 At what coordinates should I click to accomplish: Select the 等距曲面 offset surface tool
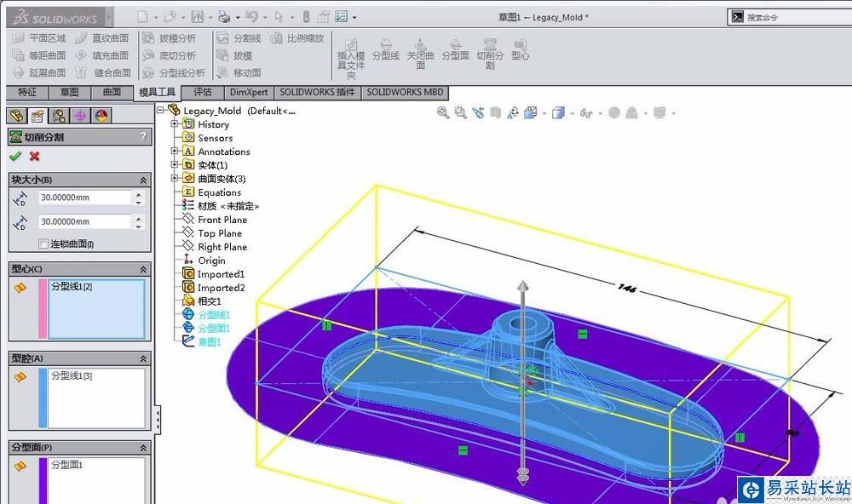pyautogui.click(x=40, y=55)
